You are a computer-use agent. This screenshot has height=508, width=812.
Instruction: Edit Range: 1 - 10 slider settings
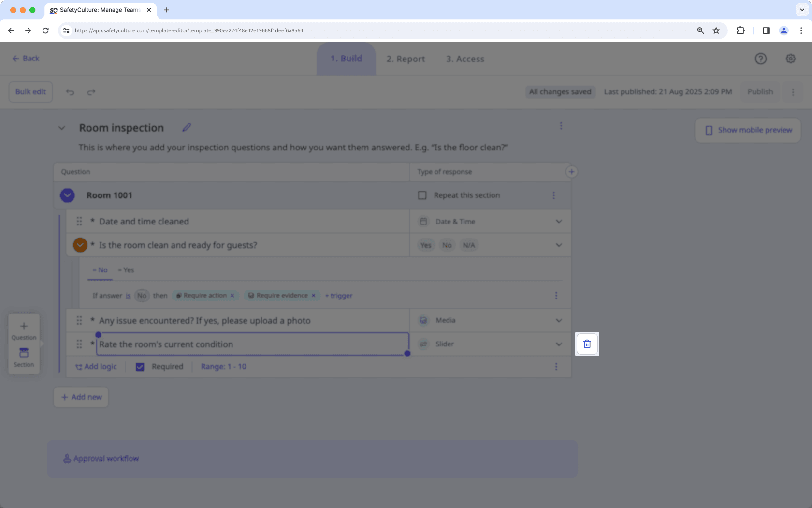pos(224,367)
